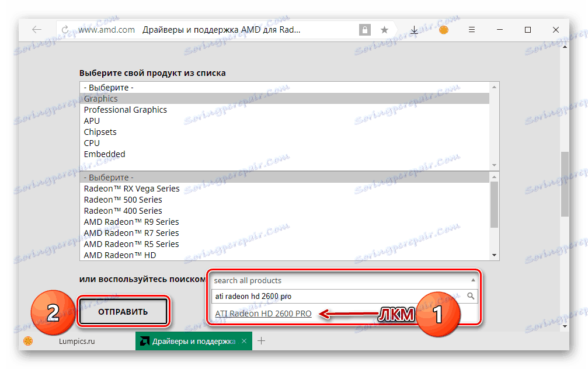Click the security lock icon in address bar

tap(364, 29)
